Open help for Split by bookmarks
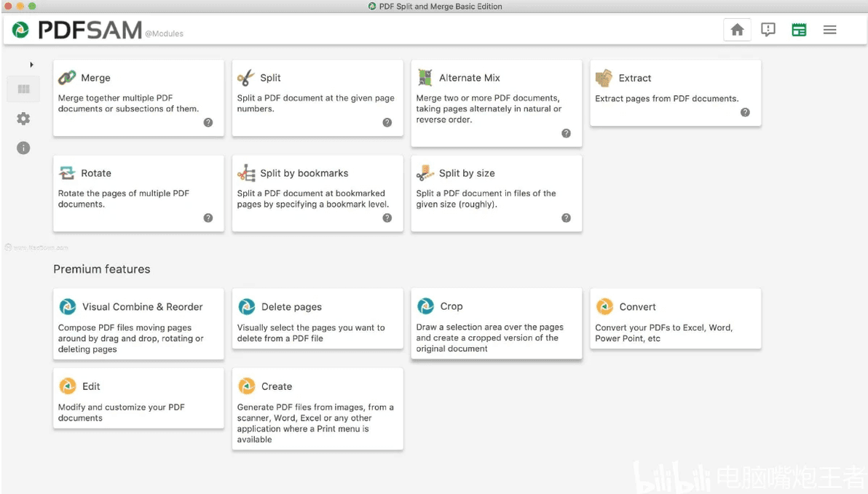 click(387, 218)
